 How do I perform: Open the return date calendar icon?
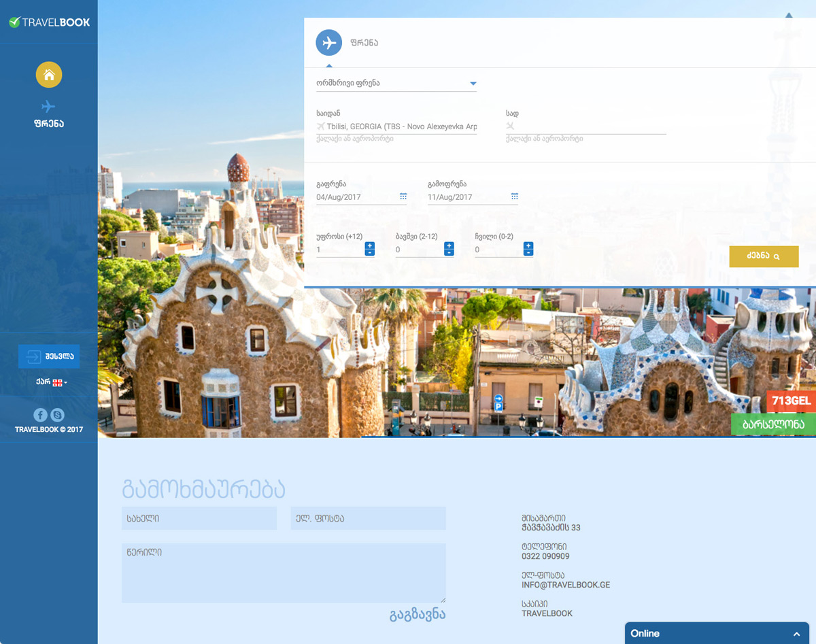coord(515,197)
